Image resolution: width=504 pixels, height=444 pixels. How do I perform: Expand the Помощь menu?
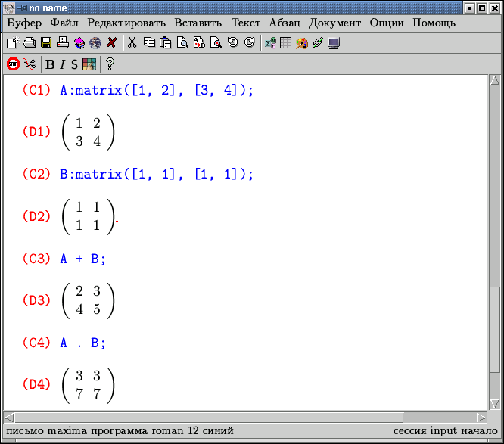434,23
